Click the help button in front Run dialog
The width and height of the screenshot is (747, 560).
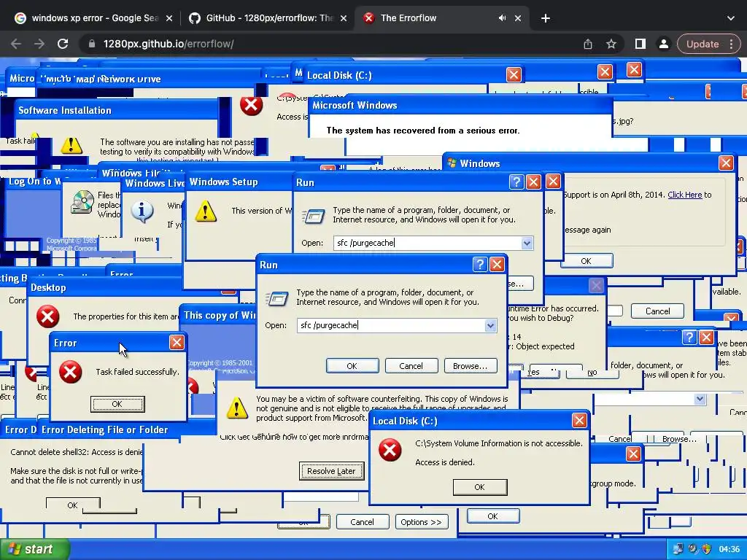[480, 264]
